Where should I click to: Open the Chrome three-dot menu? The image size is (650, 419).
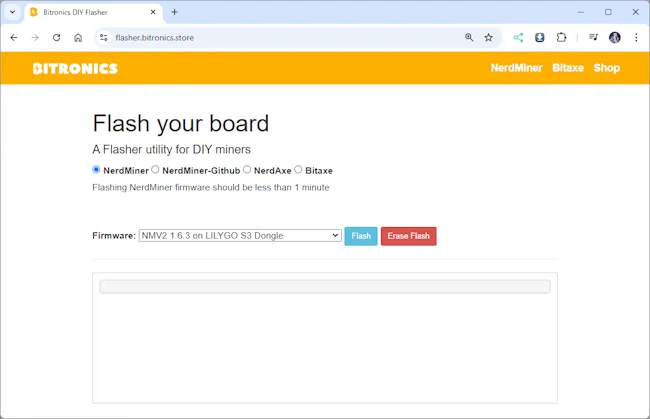coord(636,38)
